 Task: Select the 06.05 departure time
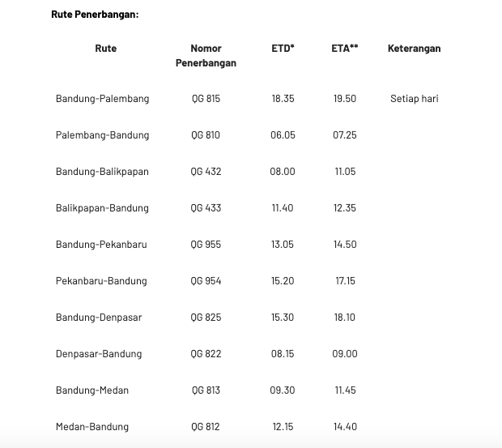tap(283, 135)
